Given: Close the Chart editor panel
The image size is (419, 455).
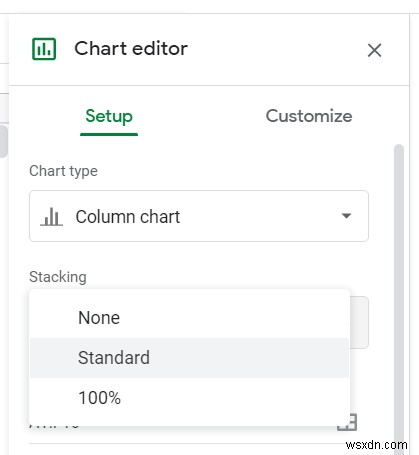Looking at the screenshot, I should tap(374, 51).
